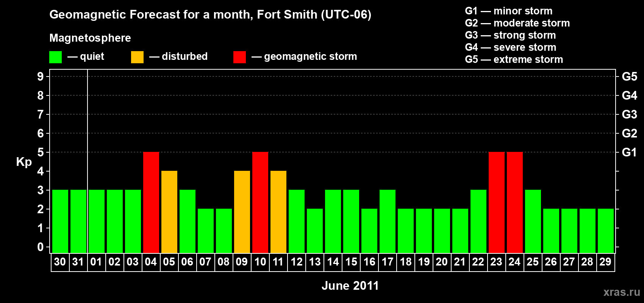This screenshot has height=303, width=644.
Task: Click the orange bar for day 09
Action: coord(242,212)
